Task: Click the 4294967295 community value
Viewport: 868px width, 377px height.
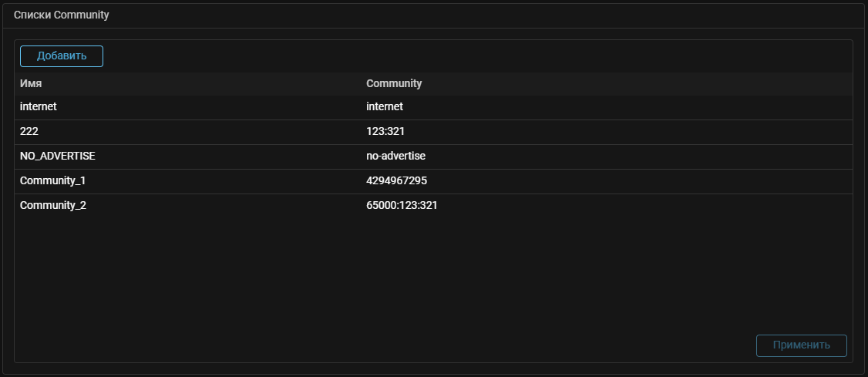Action: 396,181
